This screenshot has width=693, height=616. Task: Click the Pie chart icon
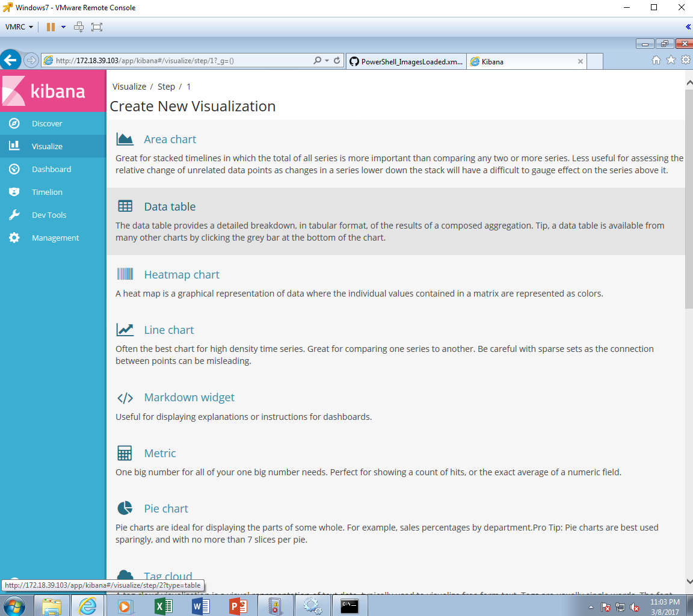pos(125,508)
